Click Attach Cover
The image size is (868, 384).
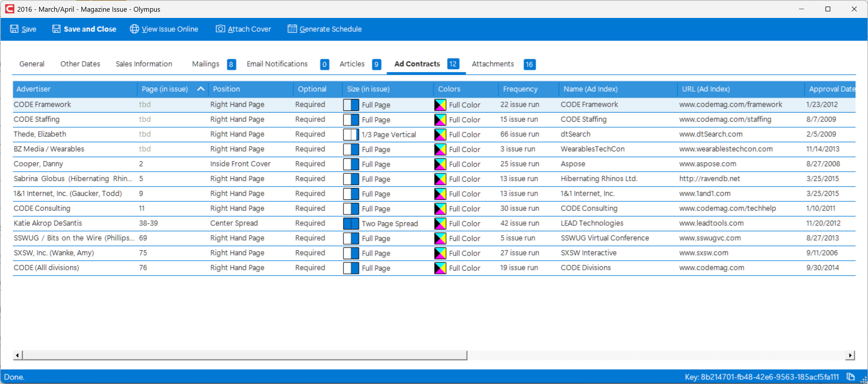click(243, 29)
